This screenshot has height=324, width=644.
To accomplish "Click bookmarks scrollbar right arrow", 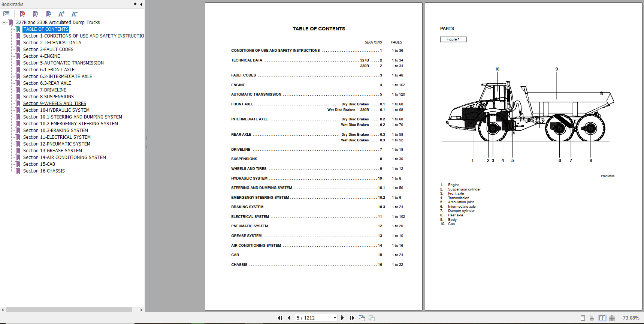I will coord(141,310).
